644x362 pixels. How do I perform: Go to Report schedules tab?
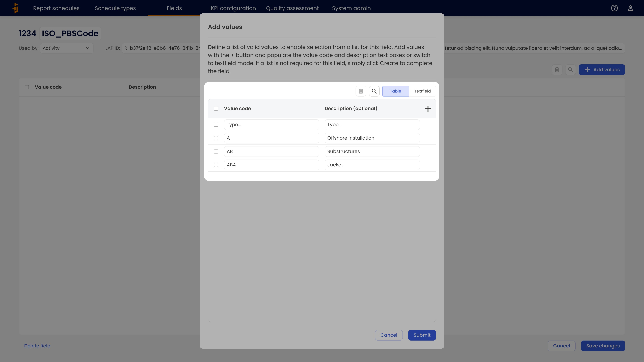56,8
